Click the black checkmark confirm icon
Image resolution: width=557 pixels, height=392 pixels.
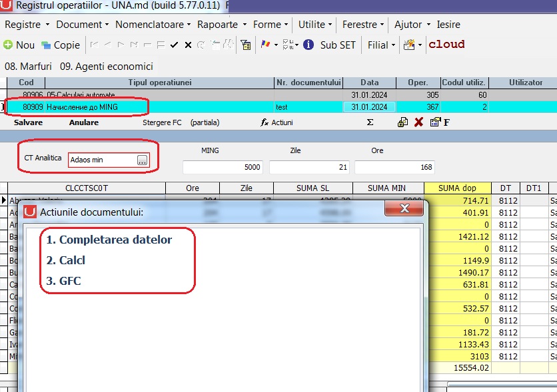pos(174,45)
